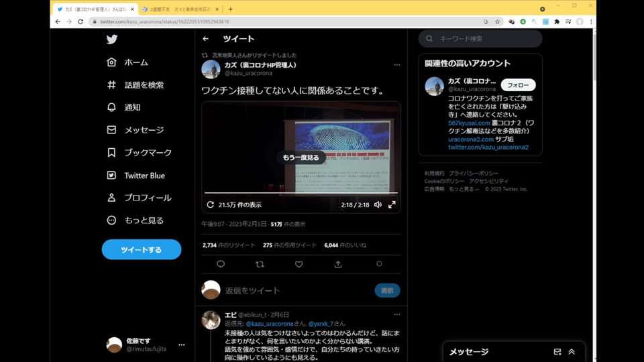This screenshot has width=644, height=362.
Task: Click the address bar URL
Action: [x=165, y=21]
